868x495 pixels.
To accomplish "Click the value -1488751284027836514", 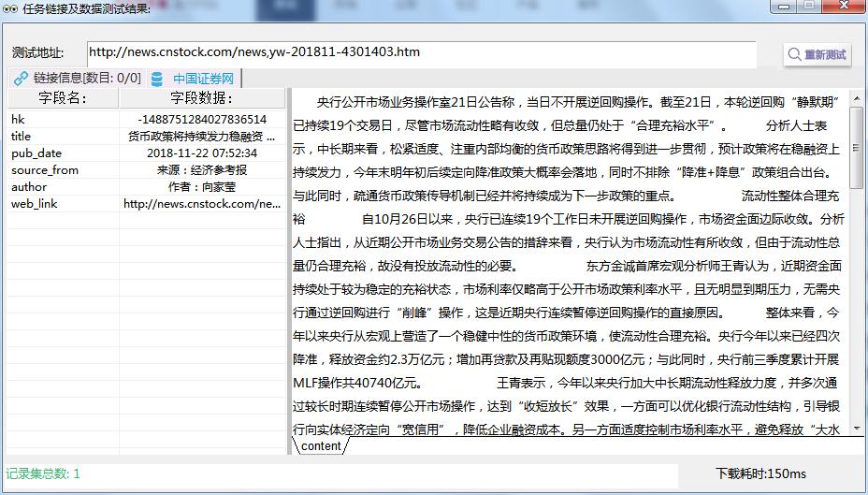I will point(202,119).
